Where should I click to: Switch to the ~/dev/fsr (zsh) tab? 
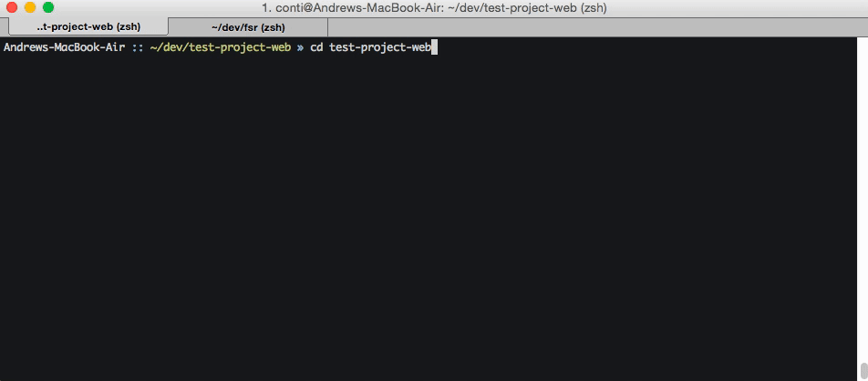pos(248,26)
